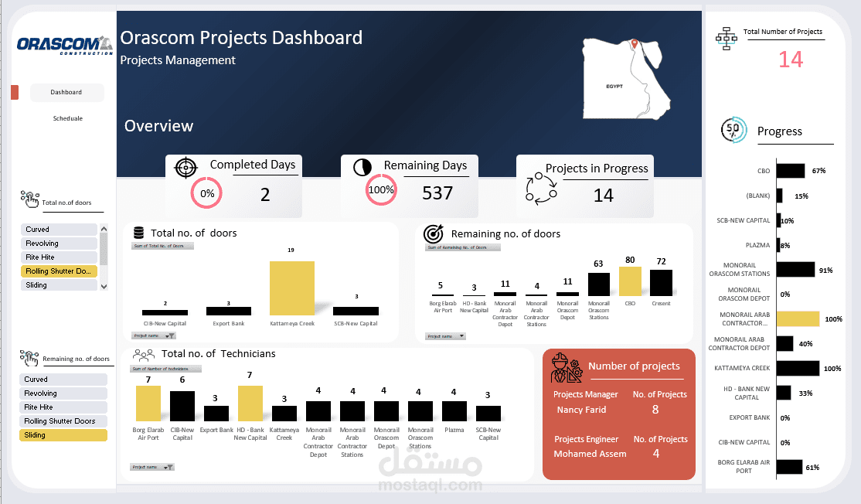This screenshot has height=504, width=861.
Task: Click the Projects in Progress value 14
Action: pos(604,196)
